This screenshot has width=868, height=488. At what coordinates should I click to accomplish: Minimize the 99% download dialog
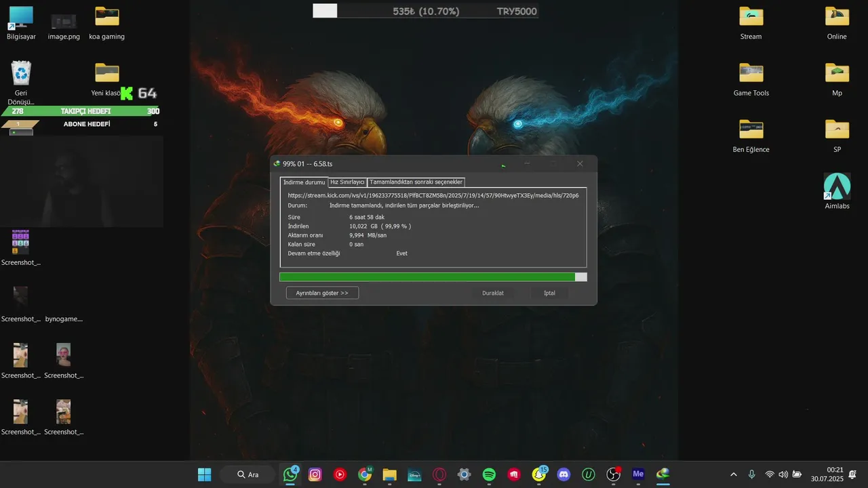(x=527, y=163)
